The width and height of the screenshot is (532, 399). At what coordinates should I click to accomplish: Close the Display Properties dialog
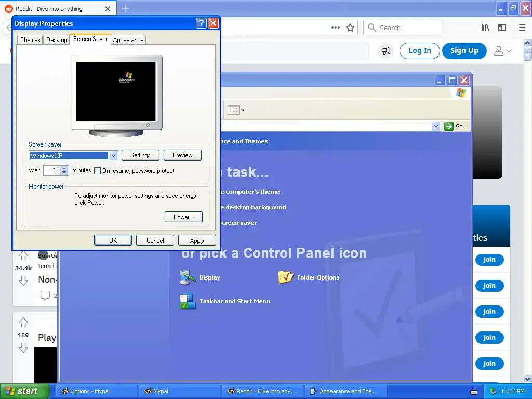click(213, 23)
